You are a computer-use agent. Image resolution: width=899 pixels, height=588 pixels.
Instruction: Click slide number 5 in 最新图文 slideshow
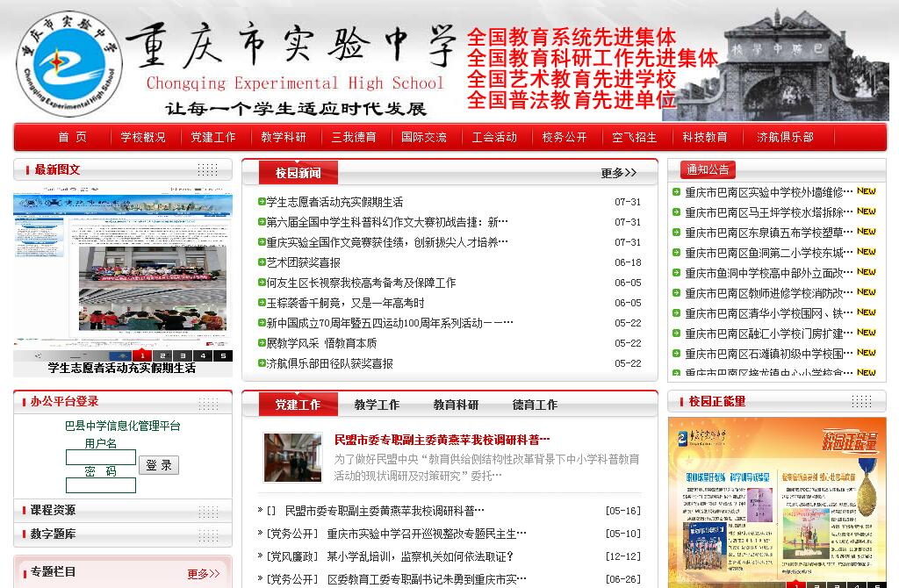(x=223, y=355)
